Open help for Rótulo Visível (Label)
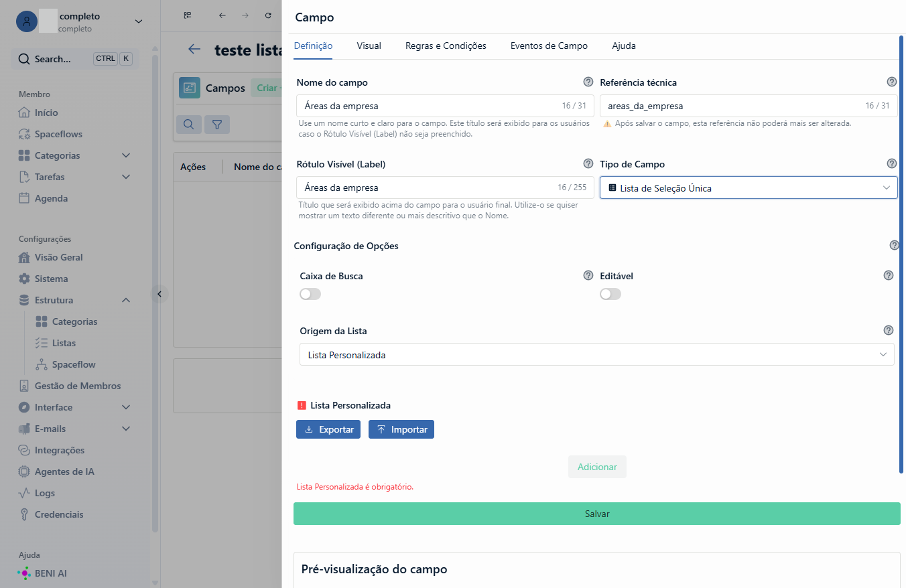The image size is (906, 588). point(588,164)
